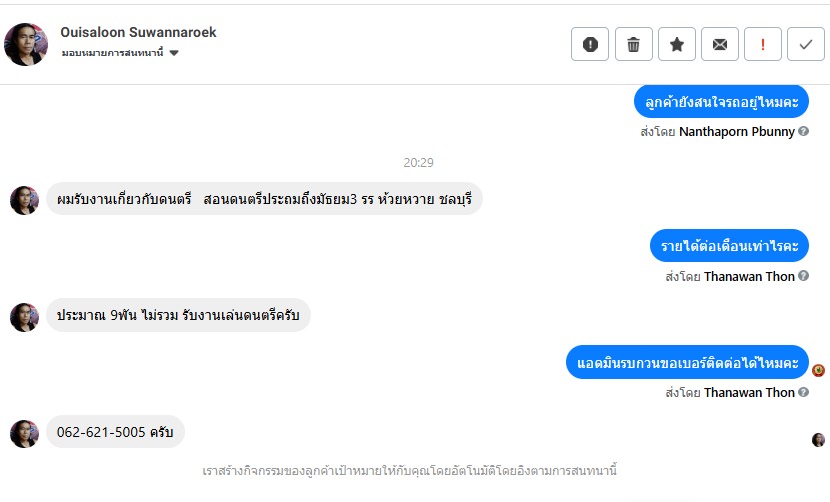The width and height of the screenshot is (830, 502).
Task: Expand the มอบหมายการสนทนานี้ dropdown arrow
Action: 174,53
